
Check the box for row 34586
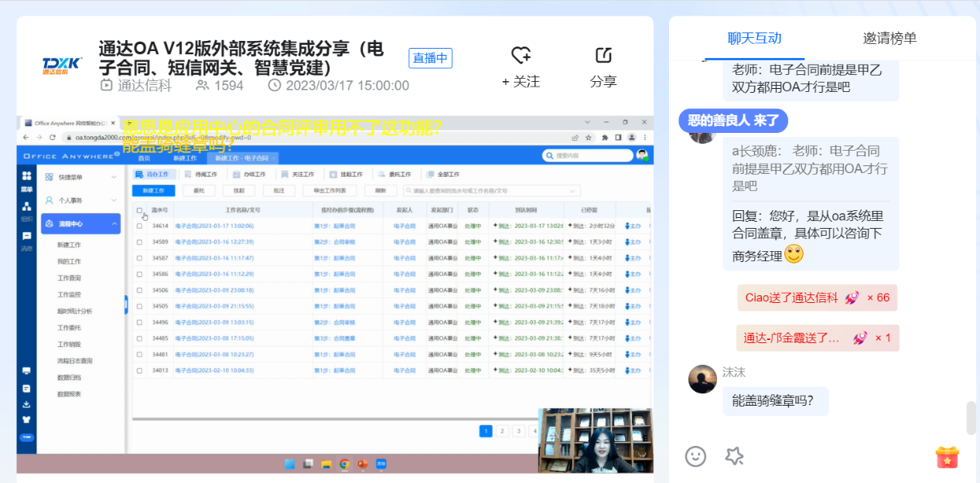[139, 274]
